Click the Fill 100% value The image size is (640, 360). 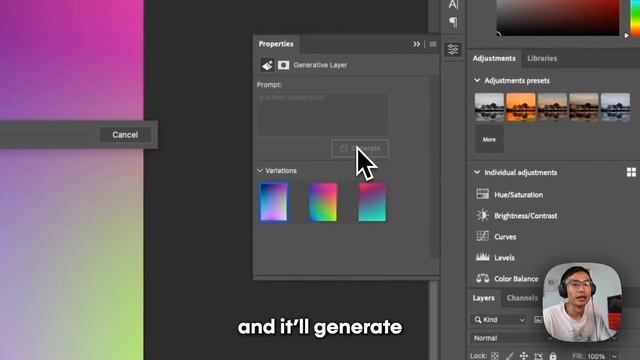coord(596,356)
